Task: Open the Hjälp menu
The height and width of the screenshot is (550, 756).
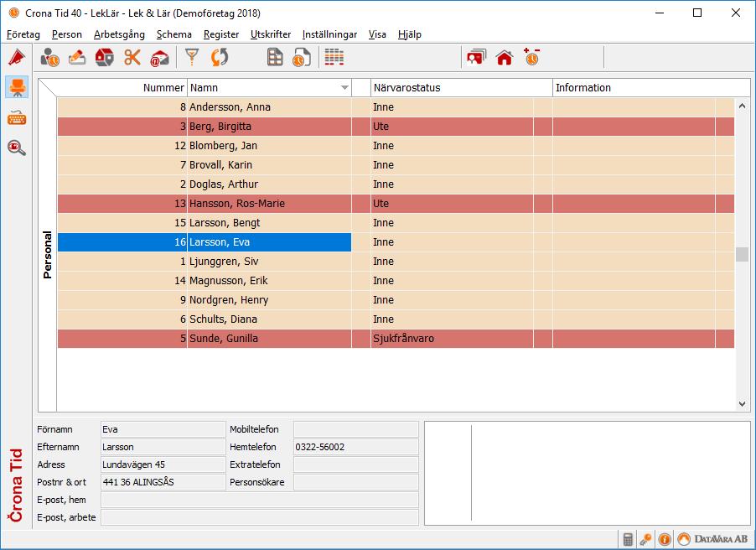Action: pos(410,34)
